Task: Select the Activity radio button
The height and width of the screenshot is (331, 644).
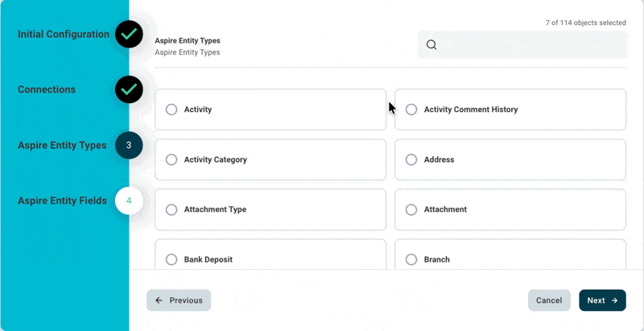Action: click(171, 110)
